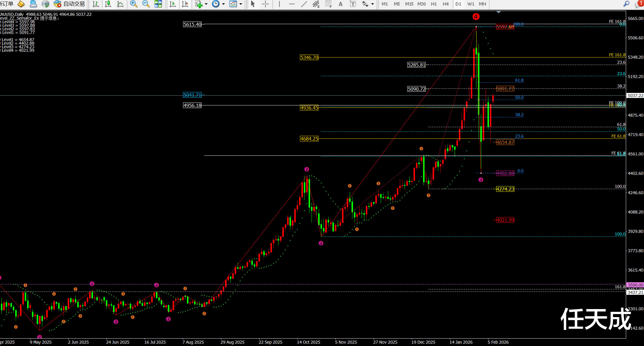Expand the periodicity clock dropdown arrow

tap(223, 4)
